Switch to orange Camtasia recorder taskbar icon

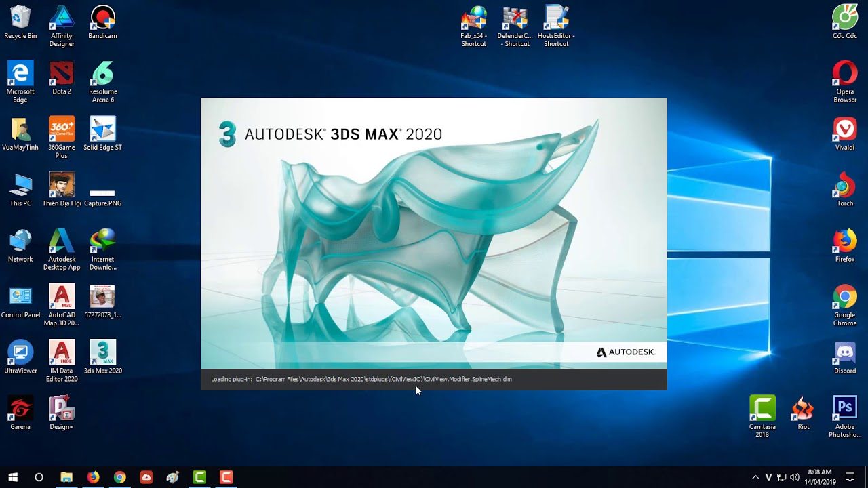(226, 477)
